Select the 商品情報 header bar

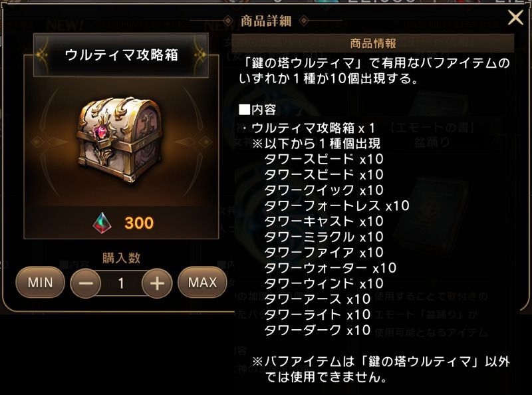[372, 43]
